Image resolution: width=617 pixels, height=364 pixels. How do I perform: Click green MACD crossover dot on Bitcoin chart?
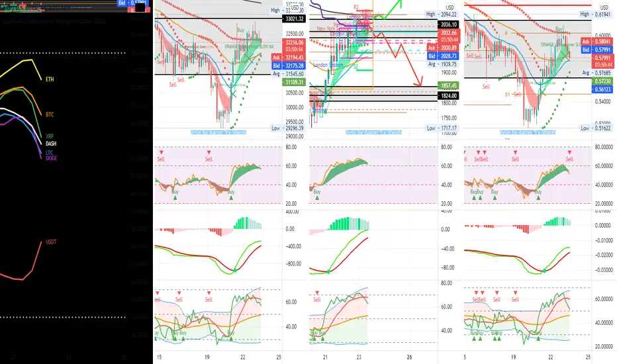pos(235,270)
